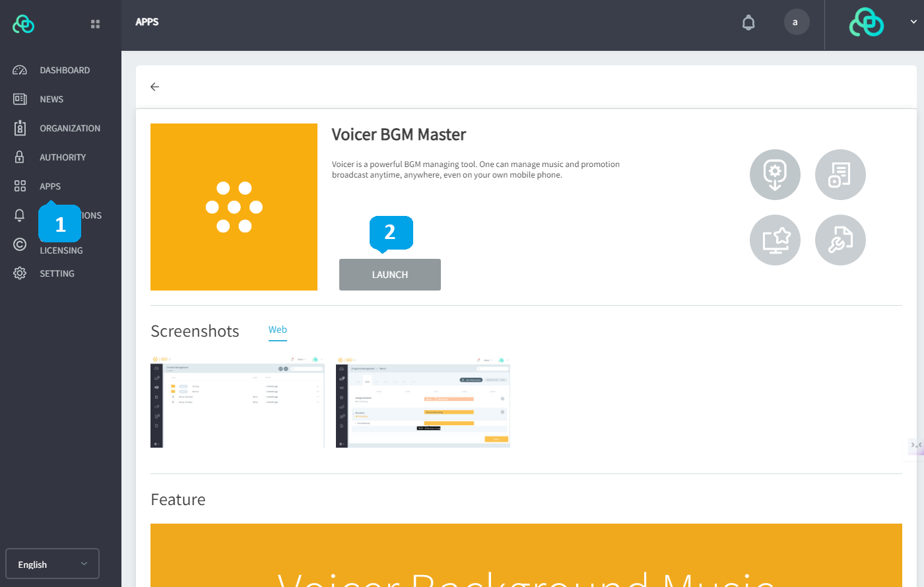Screen dimensions: 924x587
Task: Open Setting menu item
Action: tap(57, 273)
